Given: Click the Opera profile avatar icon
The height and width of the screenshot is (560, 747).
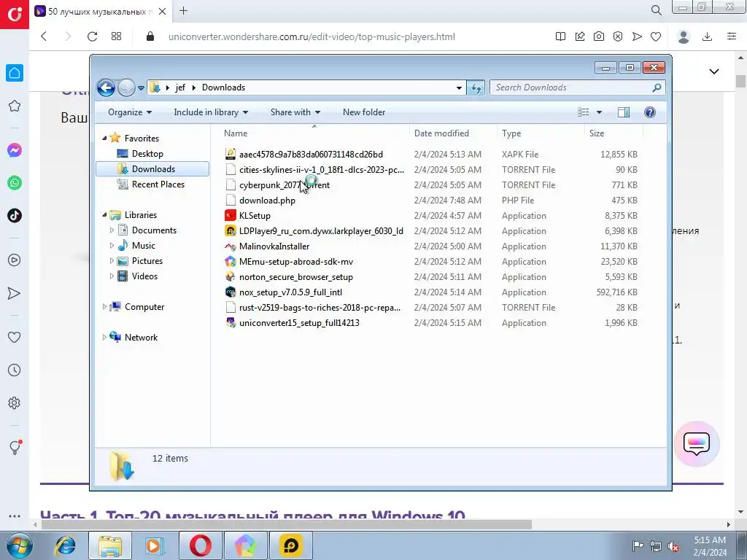Looking at the screenshot, I should pyautogui.click(x=684, y=36).
